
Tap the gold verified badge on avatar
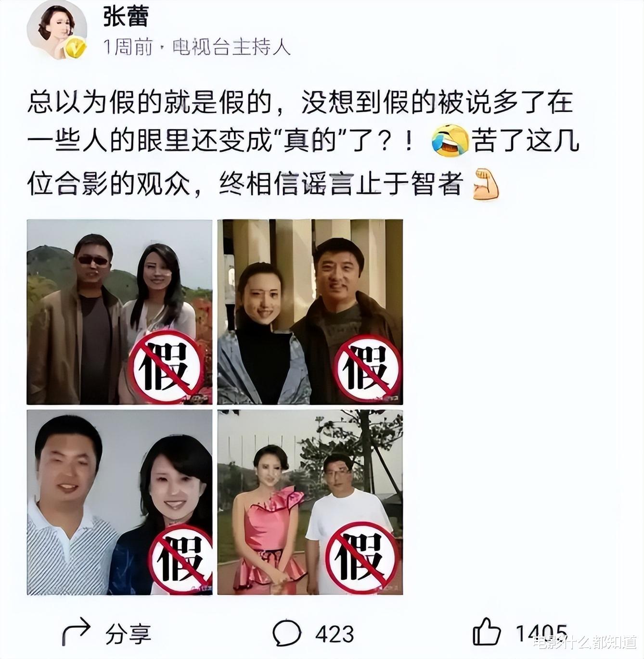[x=76, y=49]
